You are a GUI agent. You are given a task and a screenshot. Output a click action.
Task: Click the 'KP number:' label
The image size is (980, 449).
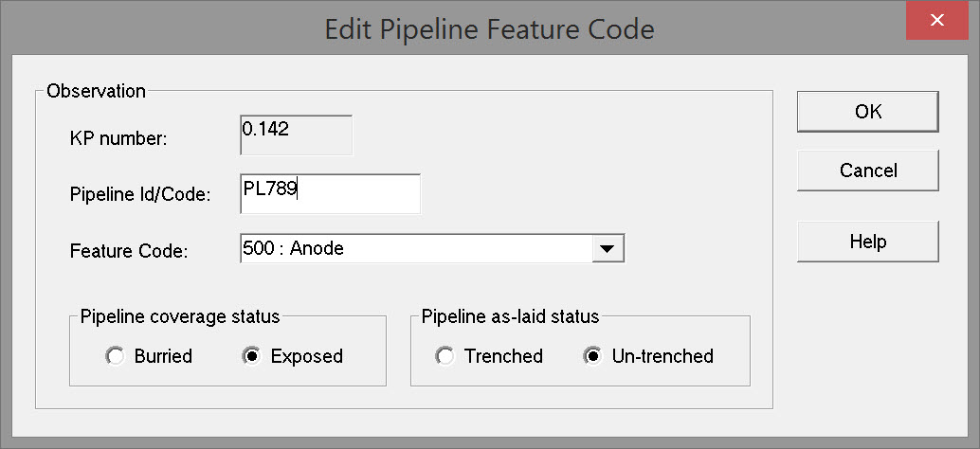[x=118, y=138]
